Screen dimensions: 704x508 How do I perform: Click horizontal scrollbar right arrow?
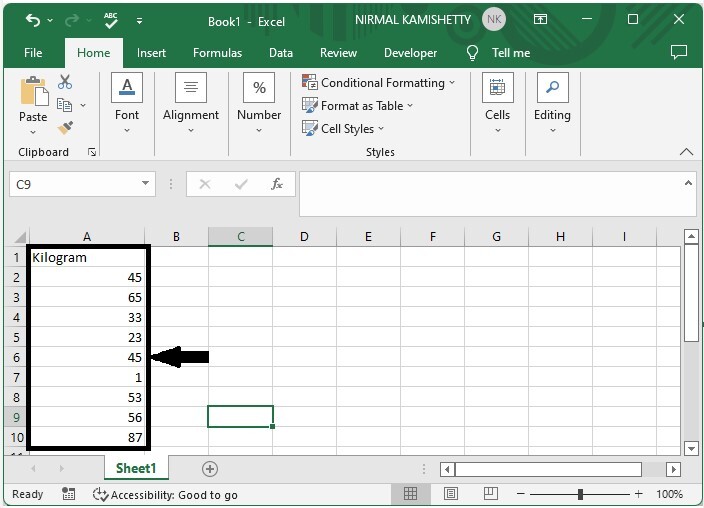[673, 470]
